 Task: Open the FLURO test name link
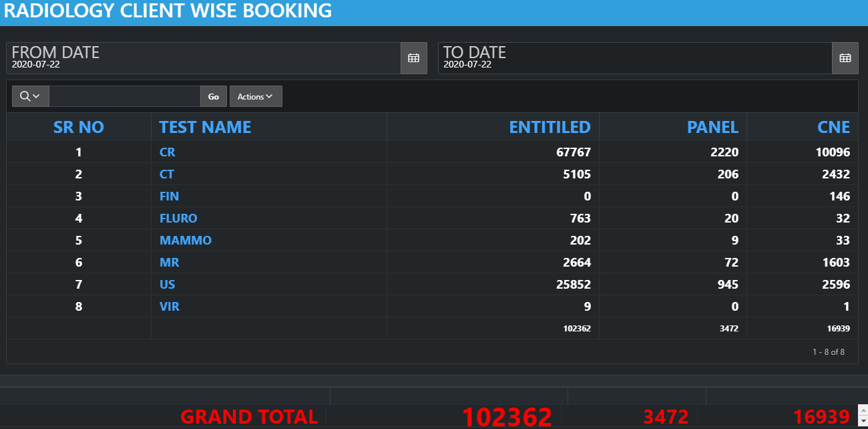coord(178,219)
